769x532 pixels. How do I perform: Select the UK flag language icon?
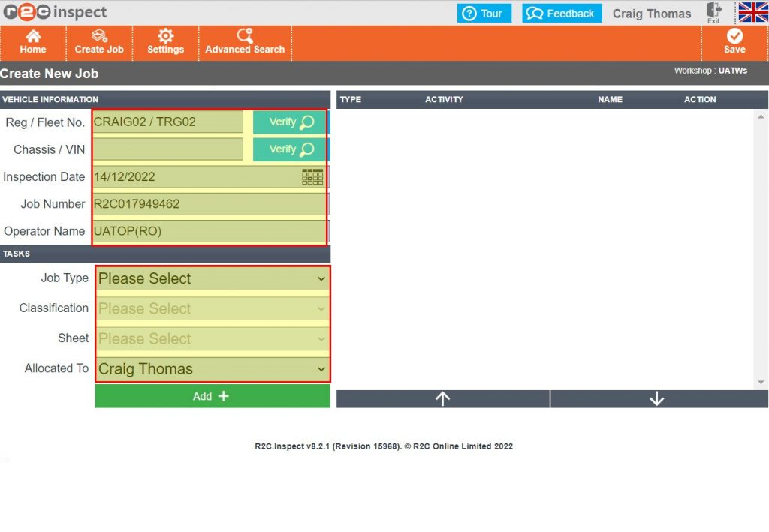click(x=752, y=13)
